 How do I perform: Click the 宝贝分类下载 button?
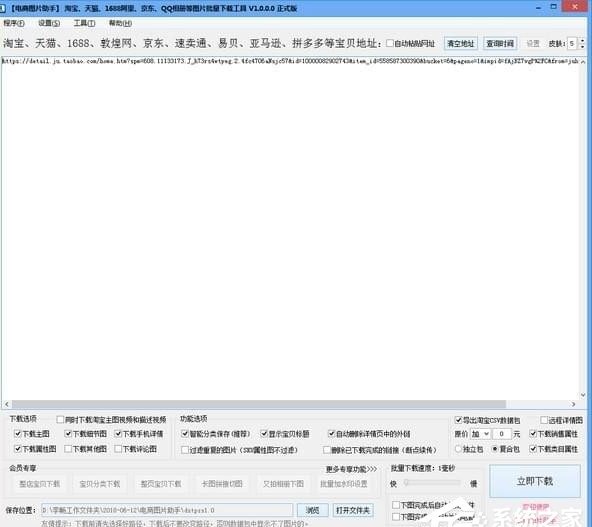(100, 484)
